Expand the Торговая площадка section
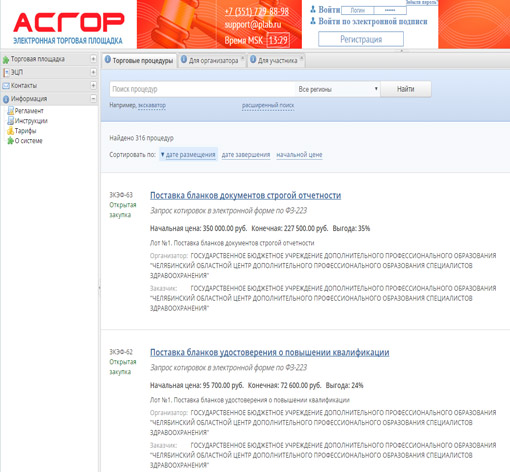The image size is (510, 472). tap(93, 59)
